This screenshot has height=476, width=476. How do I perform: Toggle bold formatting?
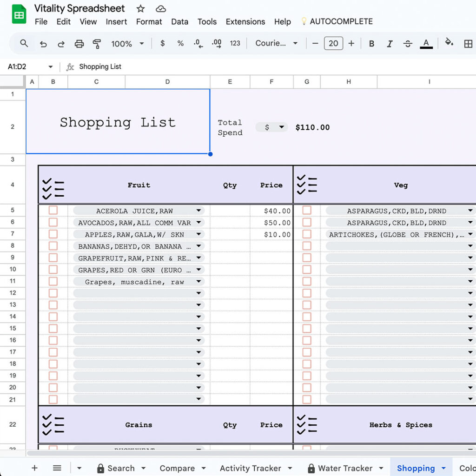click(371, 44)
